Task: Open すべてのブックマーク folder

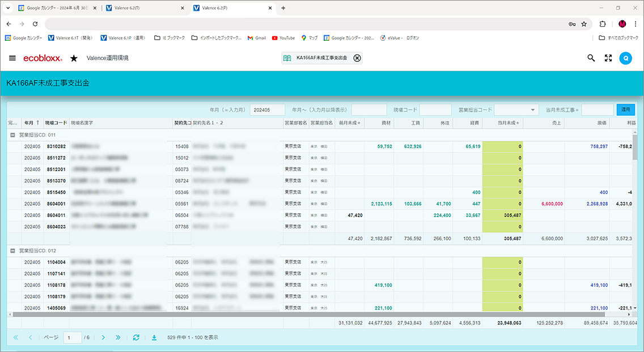Action: [x=618, y=38]
